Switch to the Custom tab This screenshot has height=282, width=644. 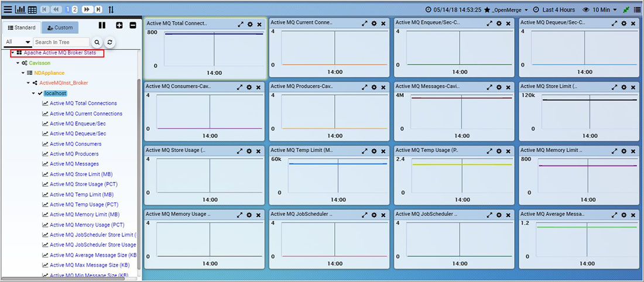pos(60,27)
